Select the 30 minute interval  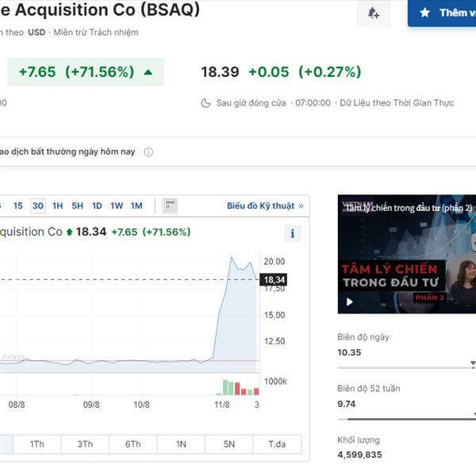[x=38, y=205]
